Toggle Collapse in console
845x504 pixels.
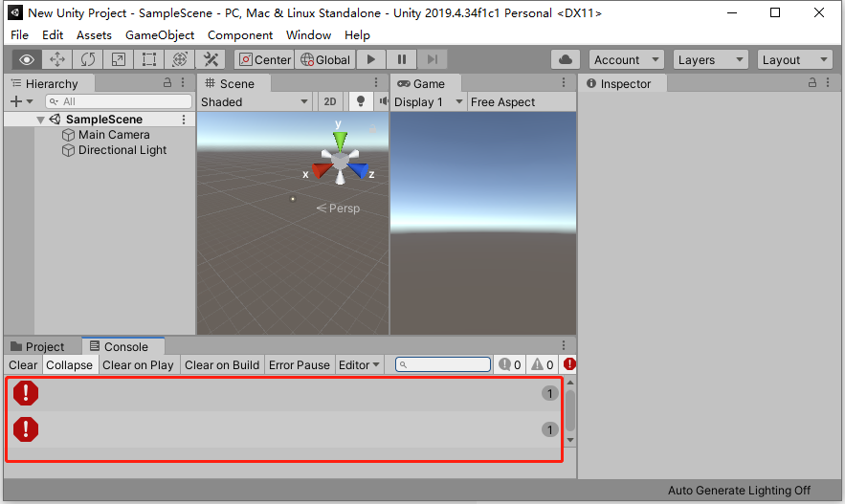click(x=69, y=365)
